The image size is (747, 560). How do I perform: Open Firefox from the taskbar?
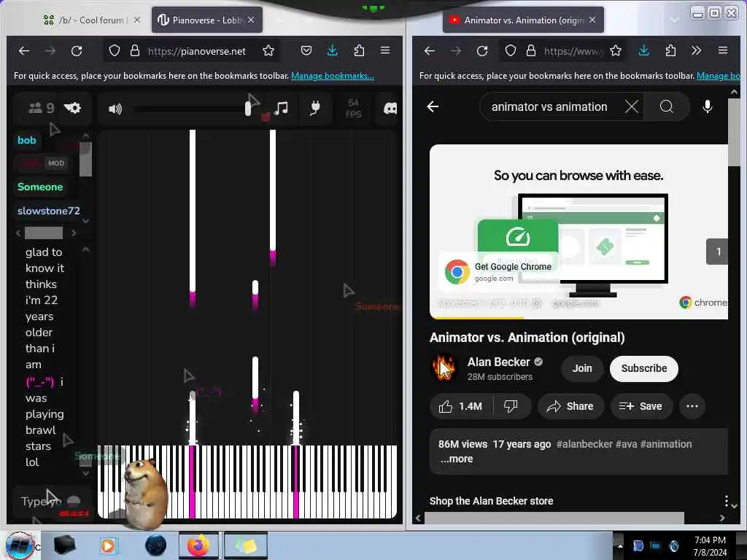pos(198,545)
